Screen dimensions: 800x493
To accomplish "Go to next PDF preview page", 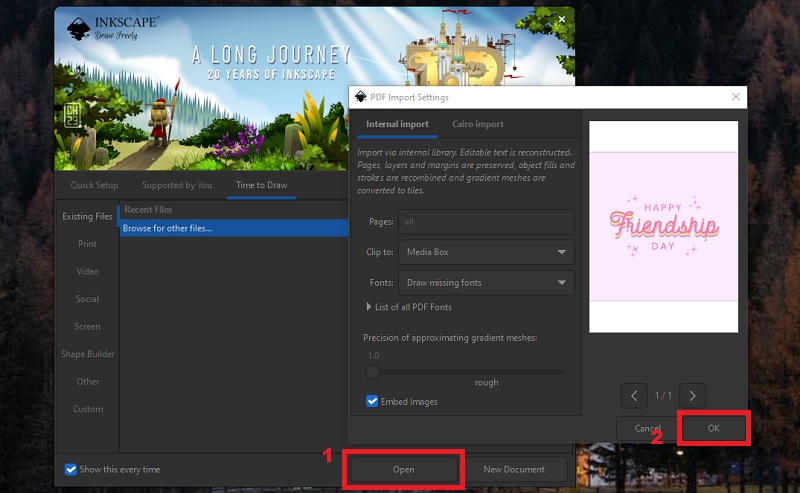I will click(x=692, y=396).
